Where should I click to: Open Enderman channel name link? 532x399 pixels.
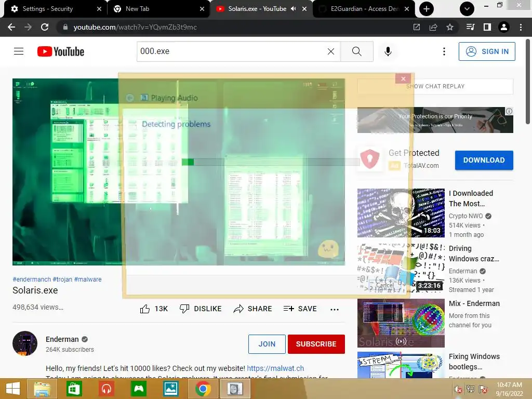click(x=62, y=339)
